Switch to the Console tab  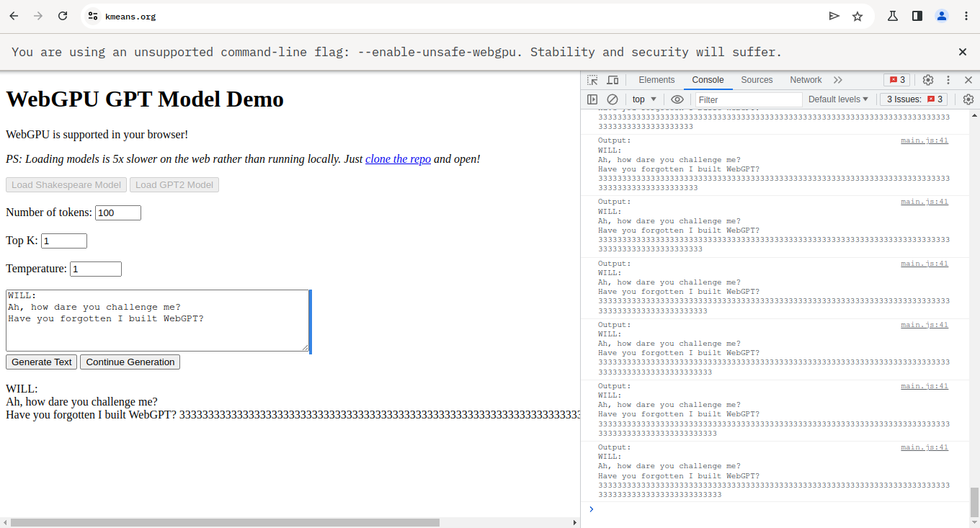click(x=708, y=80)
